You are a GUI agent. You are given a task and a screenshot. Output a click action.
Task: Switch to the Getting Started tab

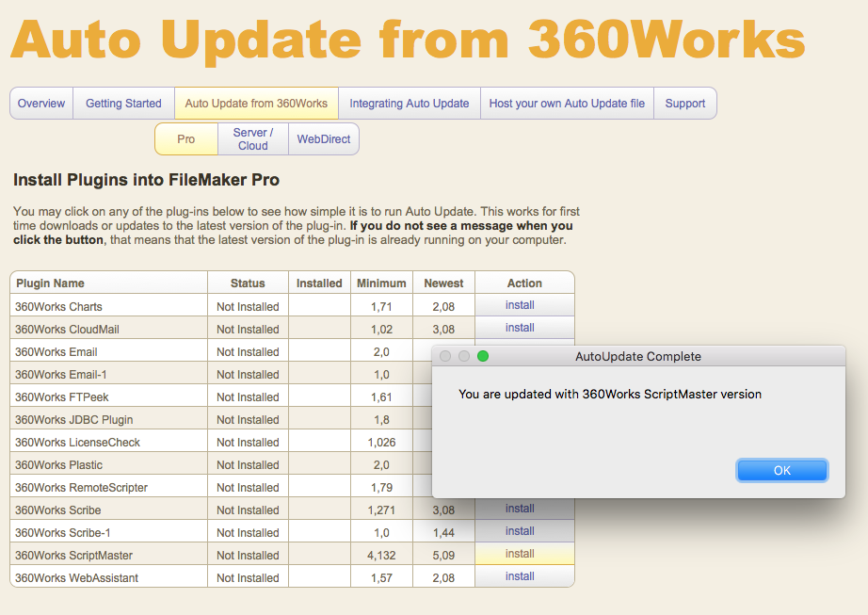click(123, 104)
